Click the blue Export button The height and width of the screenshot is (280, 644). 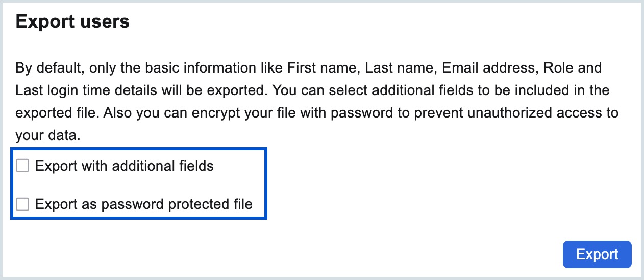click(597, 254)
